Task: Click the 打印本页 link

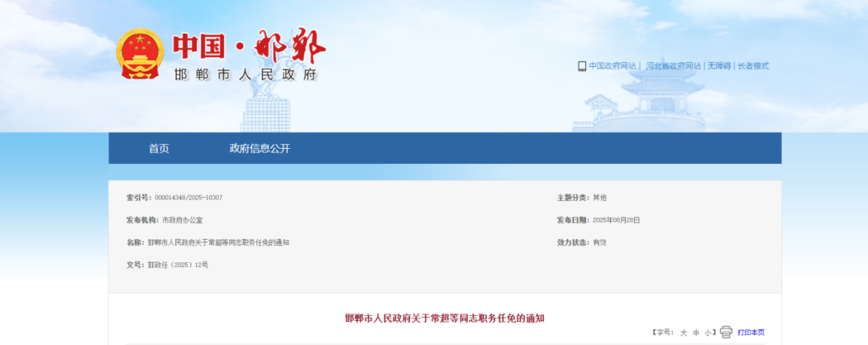Action: [751, 333]
